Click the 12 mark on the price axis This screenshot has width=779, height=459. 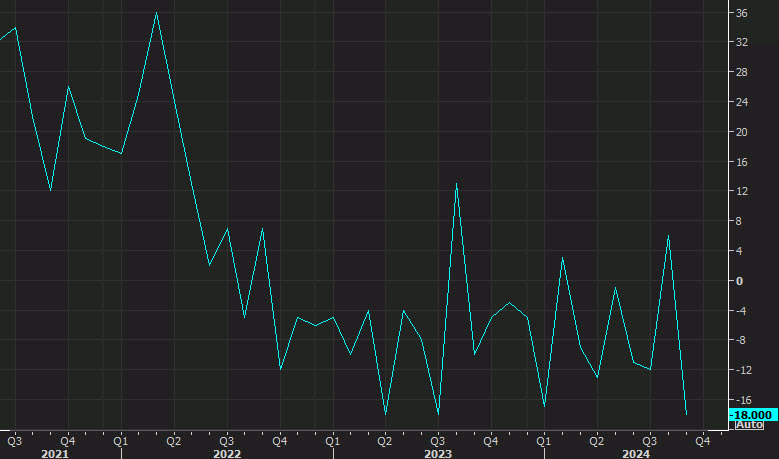pyautogui.click(x=742, y=191)
